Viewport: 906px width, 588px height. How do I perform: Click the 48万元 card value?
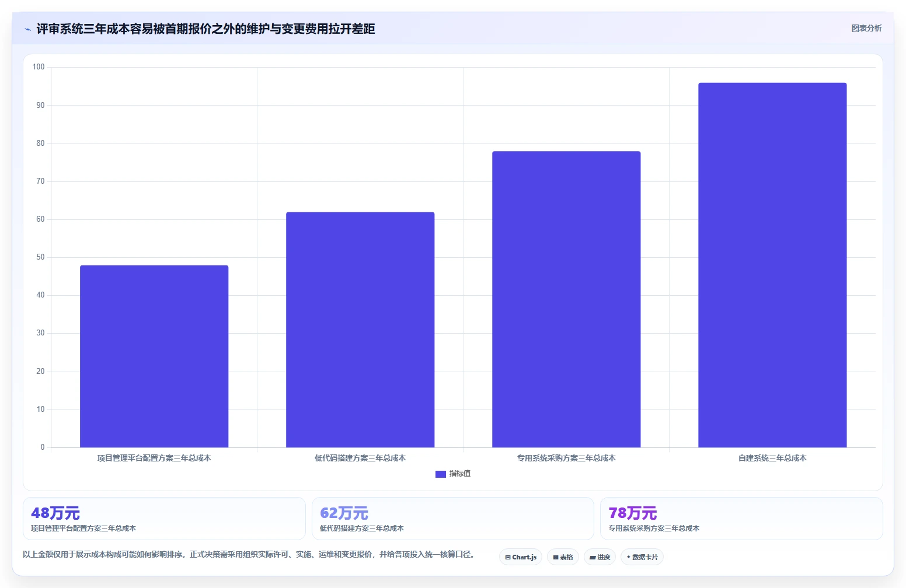(x=55, y=513)
